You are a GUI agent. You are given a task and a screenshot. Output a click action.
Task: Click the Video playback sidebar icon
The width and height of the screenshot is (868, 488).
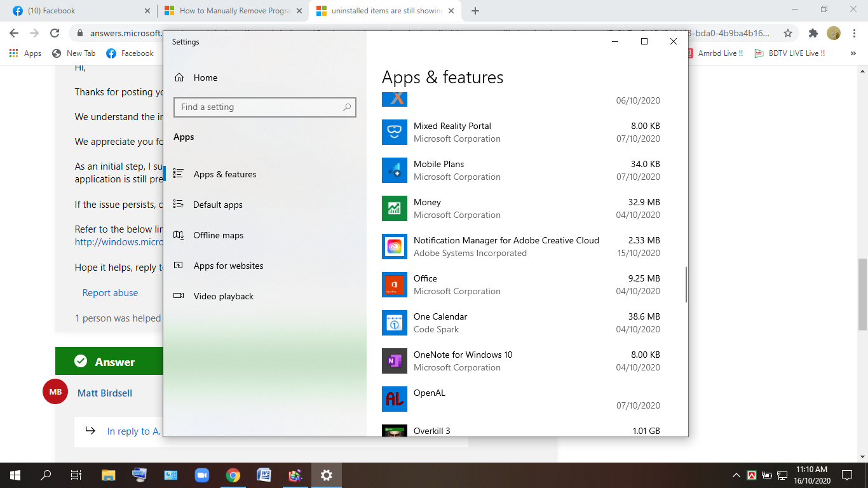tap(179, 295)
